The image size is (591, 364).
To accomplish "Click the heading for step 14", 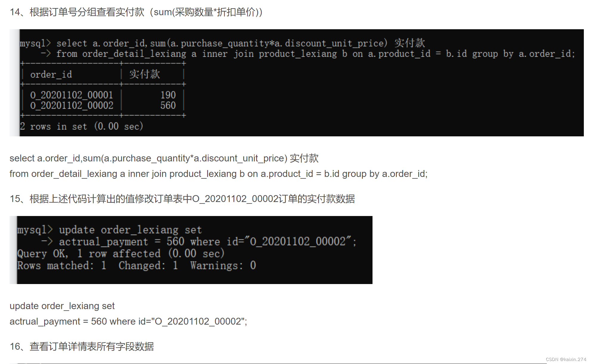I will [136, 12].
